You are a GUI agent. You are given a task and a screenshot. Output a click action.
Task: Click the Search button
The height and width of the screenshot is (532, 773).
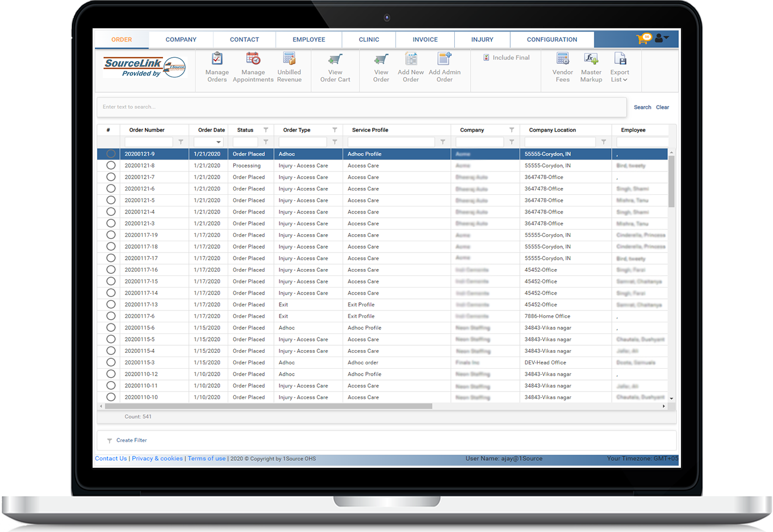[642, 107]
